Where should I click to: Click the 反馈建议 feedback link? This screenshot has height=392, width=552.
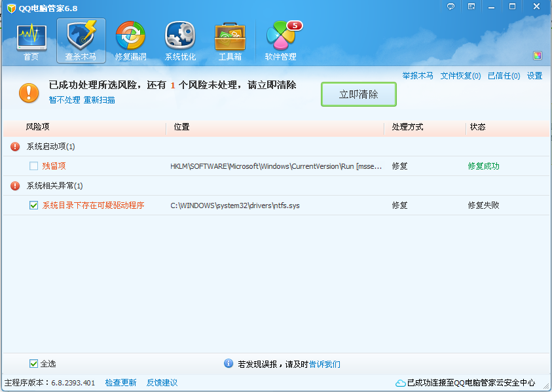click(162, 382)
